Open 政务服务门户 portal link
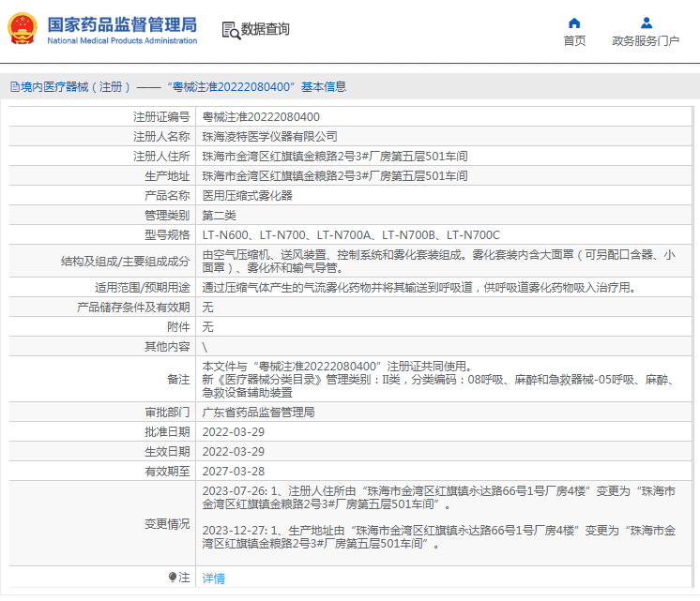 coord(646,41)
